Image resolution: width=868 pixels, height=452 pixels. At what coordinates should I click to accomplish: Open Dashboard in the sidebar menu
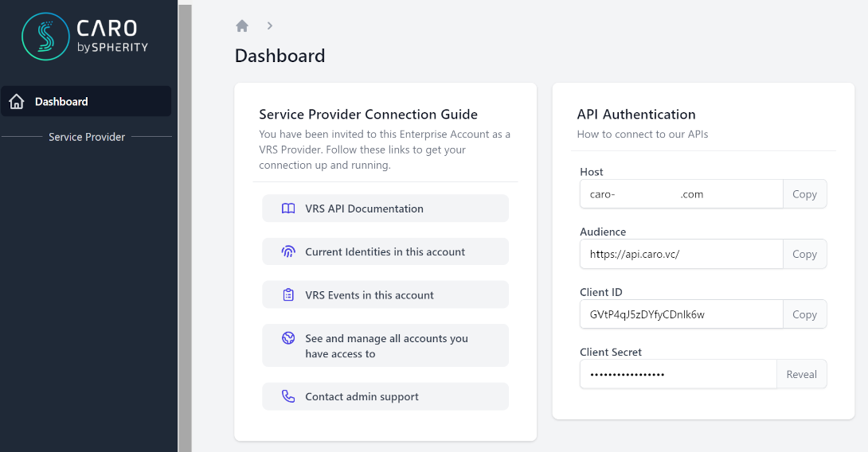86,101
